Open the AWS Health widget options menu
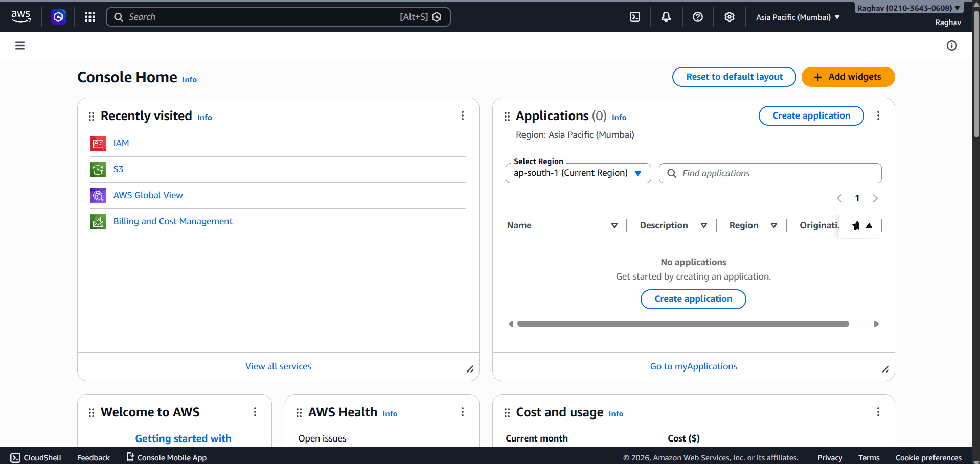This screenshot has width=980, height=464. (462, 412)
